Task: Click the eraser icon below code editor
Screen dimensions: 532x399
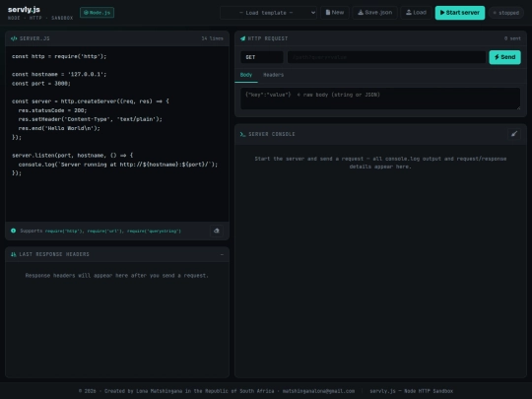Action: (x=217, y=232)
